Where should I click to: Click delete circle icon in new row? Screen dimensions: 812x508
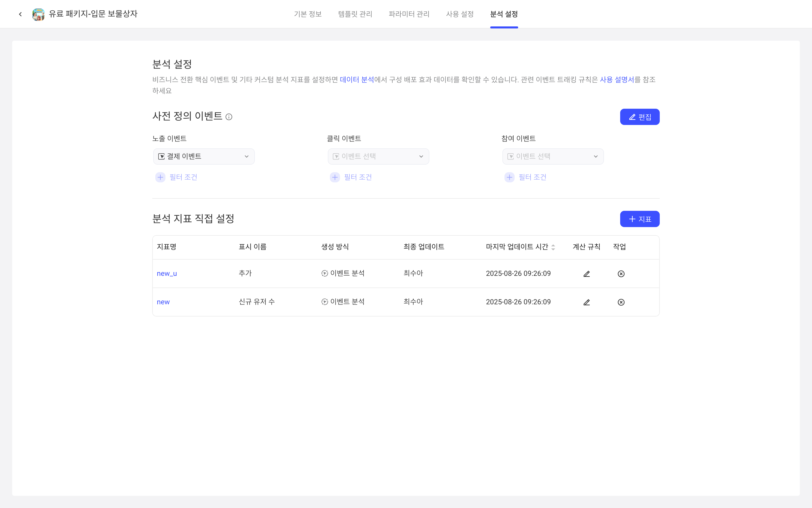[x=621, y=302]
